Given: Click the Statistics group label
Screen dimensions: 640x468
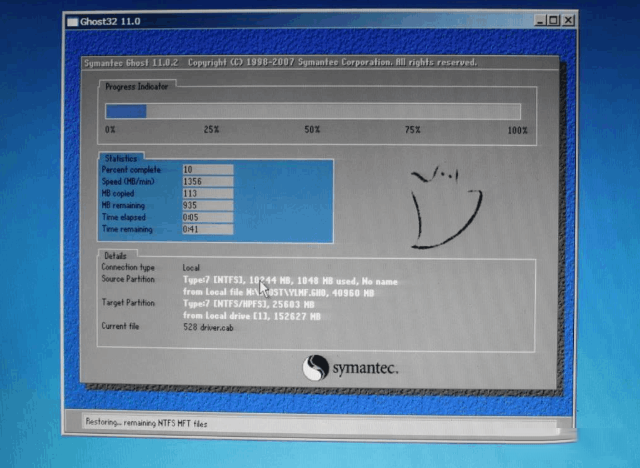Looking at the screenshot, I should pyautogui.click(x=121, y=158).
